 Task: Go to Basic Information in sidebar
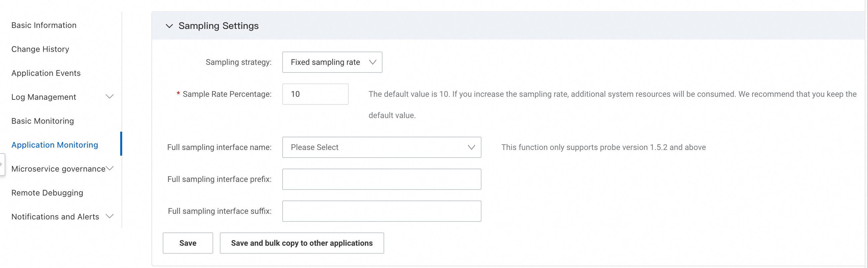pyautogui.click(x=44, y=25)
